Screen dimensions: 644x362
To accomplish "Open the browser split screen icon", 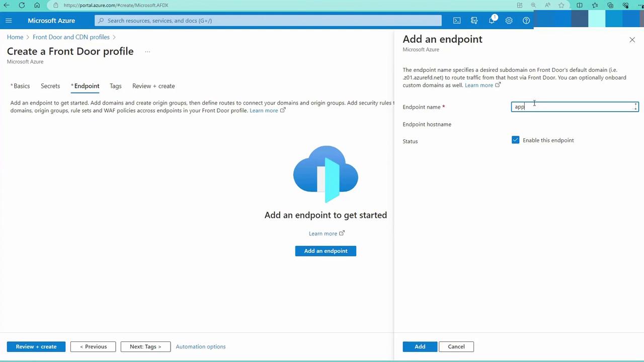I will coord(580,5).
